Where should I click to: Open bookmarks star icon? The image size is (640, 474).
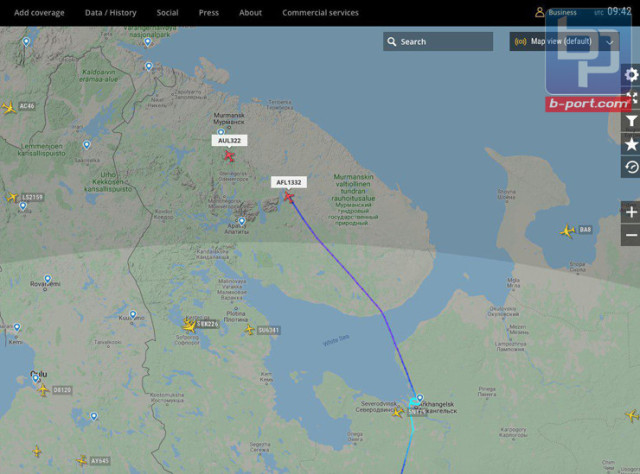pos(631,144)
